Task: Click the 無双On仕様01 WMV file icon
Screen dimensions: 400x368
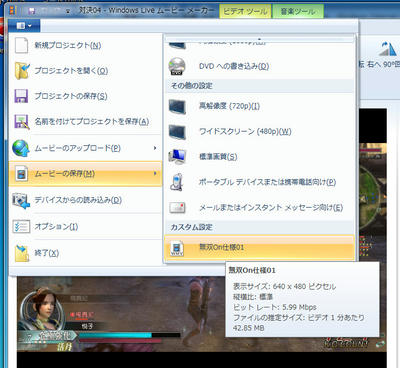Action: (177, 248)
